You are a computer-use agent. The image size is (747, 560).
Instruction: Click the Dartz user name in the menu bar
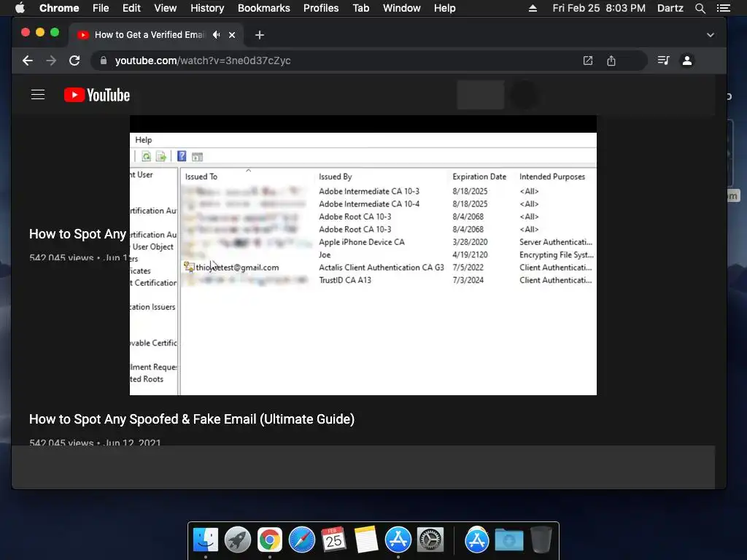point(670,8)
